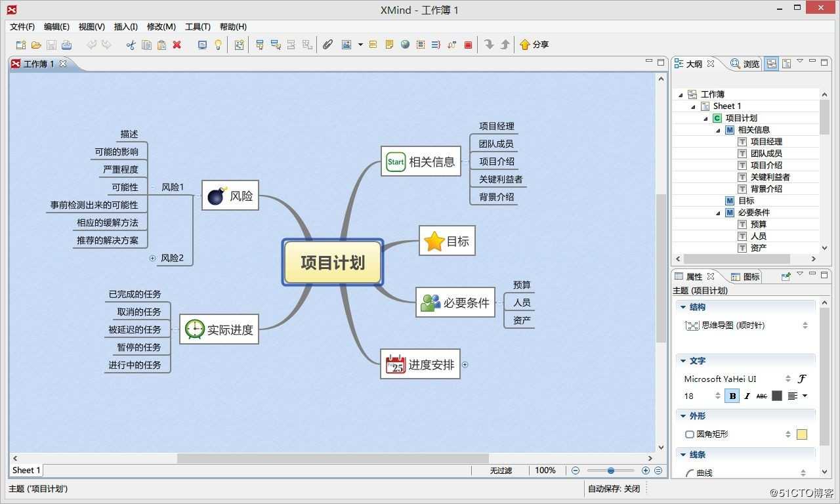Create a new workbook from the toolbar

click(20, 45)
